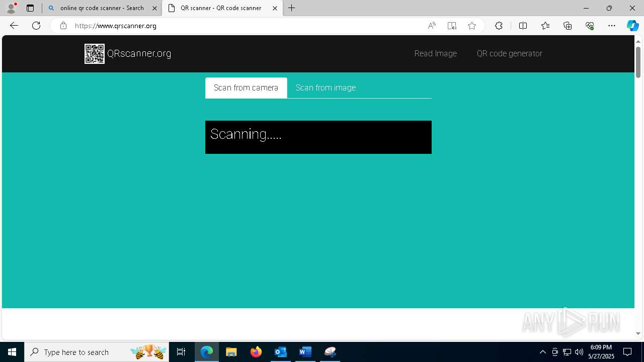Open the Read Image link
The image size is (644, 362).
pyautogui.click(x=436, y=53)
